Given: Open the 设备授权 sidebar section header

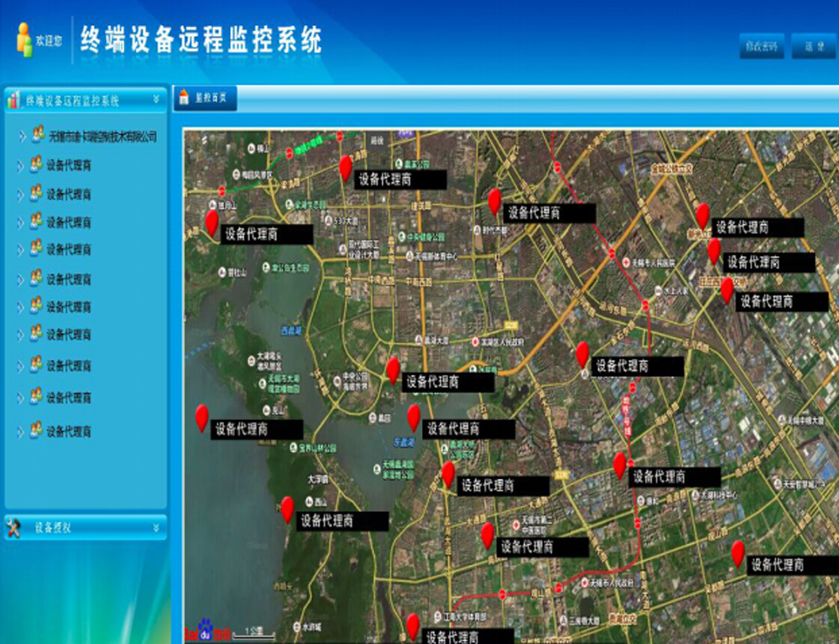Looking at the screenshot, I should pos(53,527).
